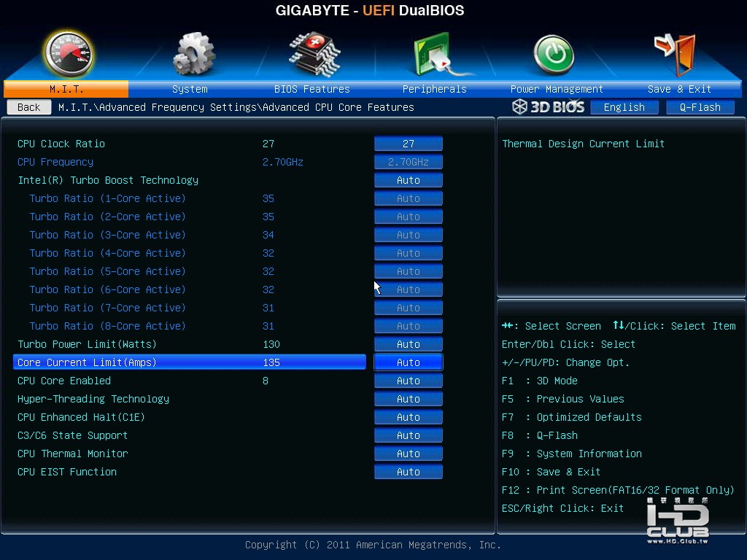Click Auto field for Turbo Ratio 6-Core Active

409,289
